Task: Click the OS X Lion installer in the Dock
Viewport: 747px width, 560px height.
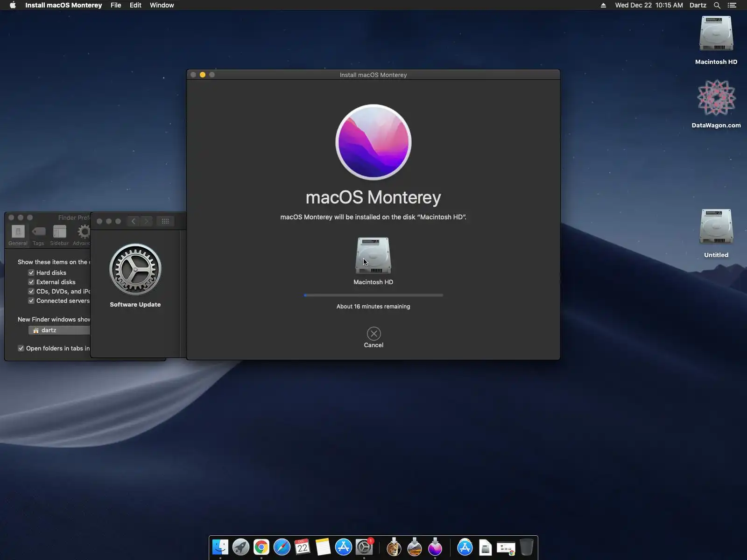Action: pyautogui.click(x=394, y=547)
